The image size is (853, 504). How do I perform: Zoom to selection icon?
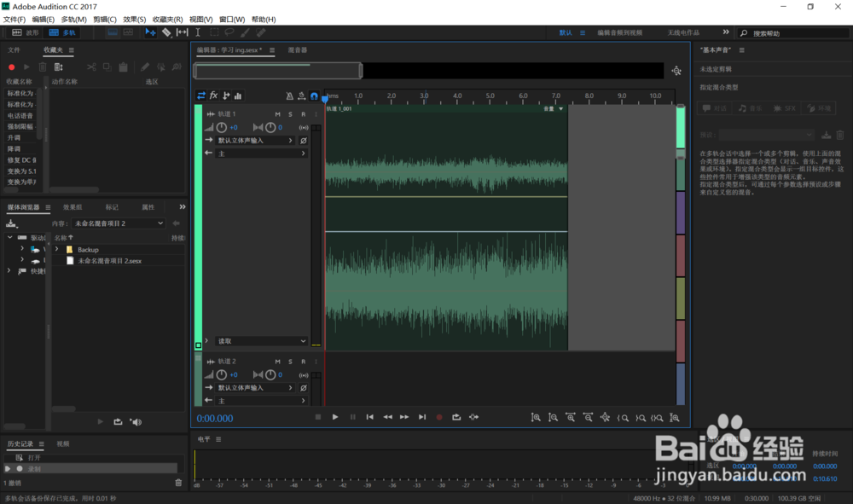(x=657, y=418)
